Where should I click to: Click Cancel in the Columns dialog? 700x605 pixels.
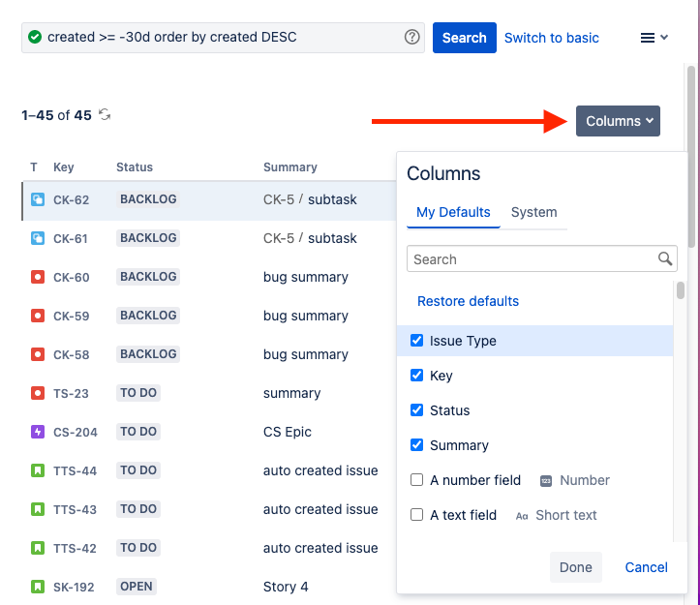coord(646,567)
